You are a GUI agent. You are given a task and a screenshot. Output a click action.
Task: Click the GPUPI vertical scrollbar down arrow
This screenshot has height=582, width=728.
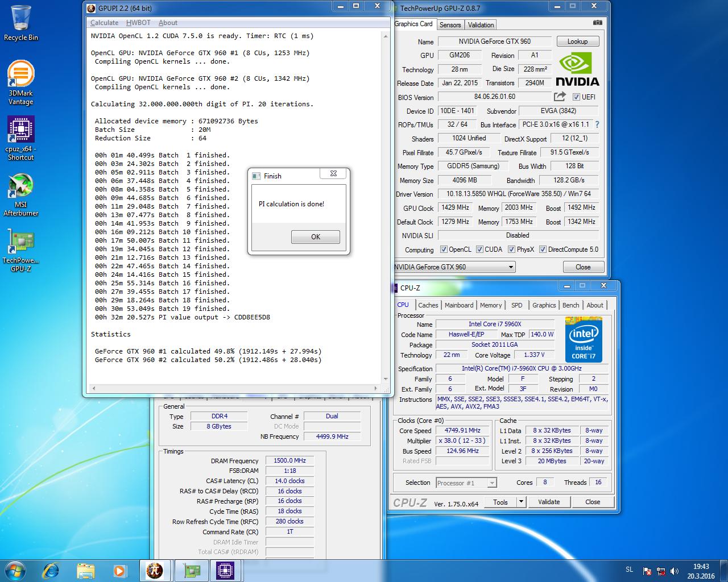386,379
